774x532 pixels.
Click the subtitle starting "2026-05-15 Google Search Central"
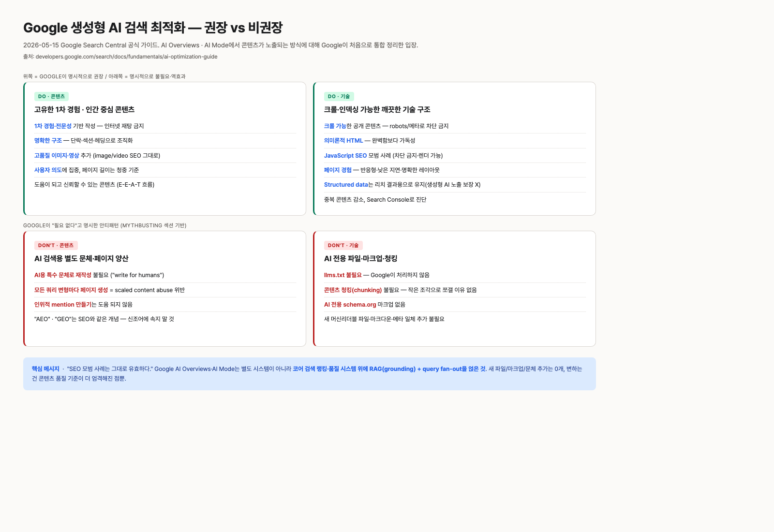click(x=221, y=45)
